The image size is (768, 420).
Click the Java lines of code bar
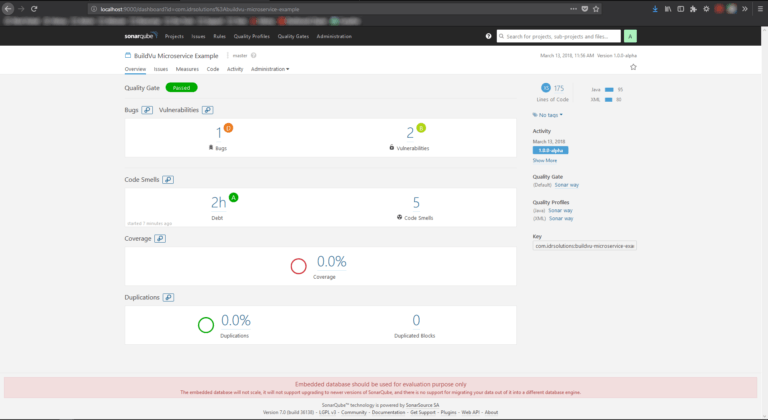click(608, 90)
